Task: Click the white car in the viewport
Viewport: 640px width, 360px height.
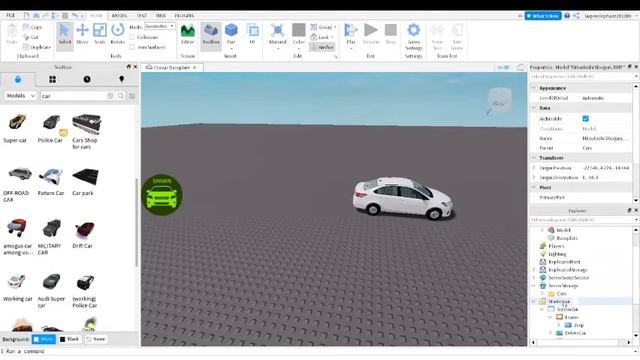Action: click(403, 198)
